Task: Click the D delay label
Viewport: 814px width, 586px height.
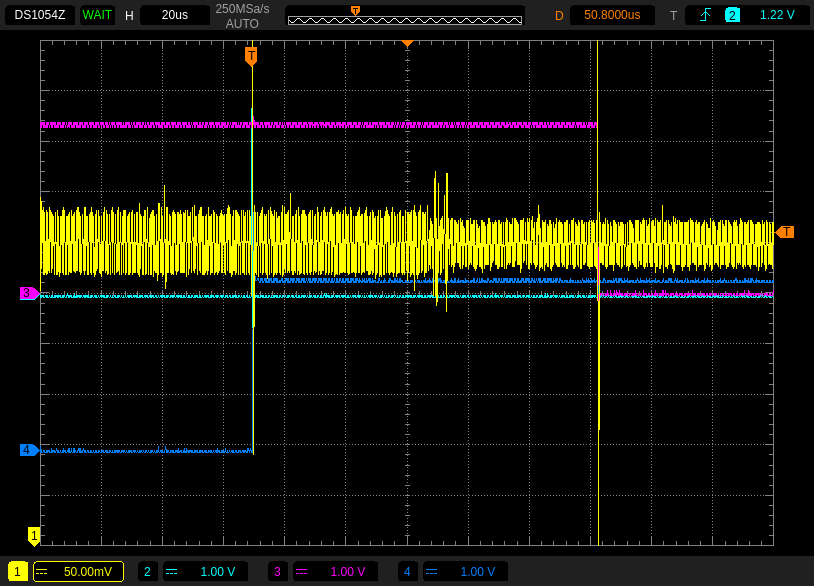Action: [559, 15]
